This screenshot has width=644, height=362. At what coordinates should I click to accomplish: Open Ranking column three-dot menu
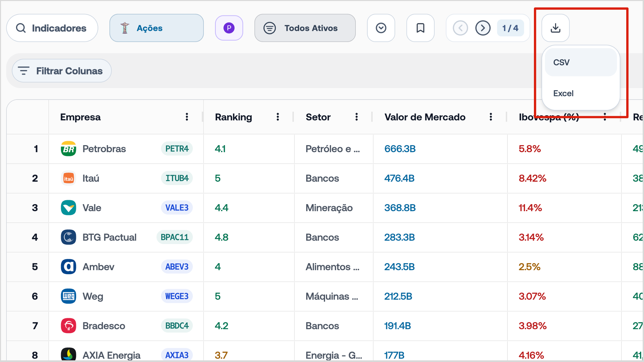[x=278, y=117]
